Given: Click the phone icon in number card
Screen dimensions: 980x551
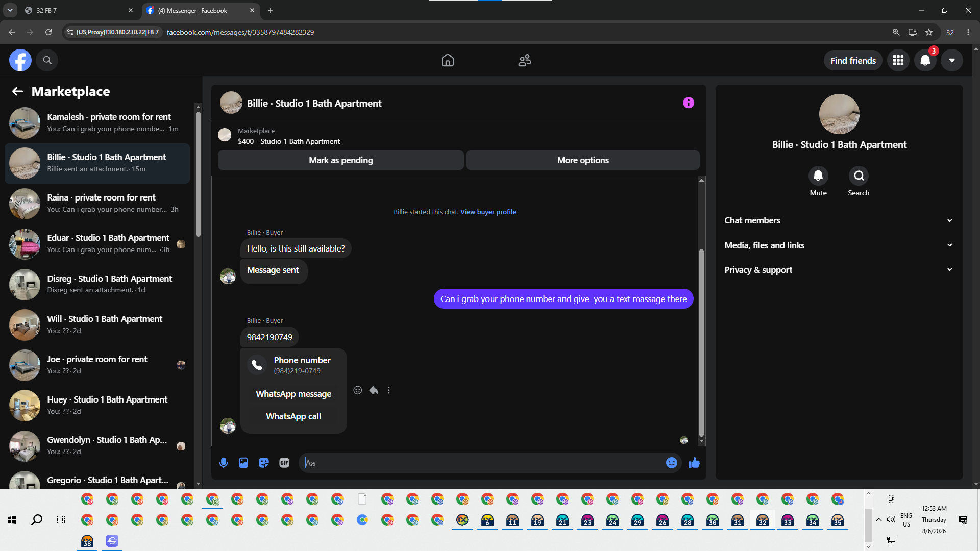Looking at the screenshot, I should [x=257, y=365].
